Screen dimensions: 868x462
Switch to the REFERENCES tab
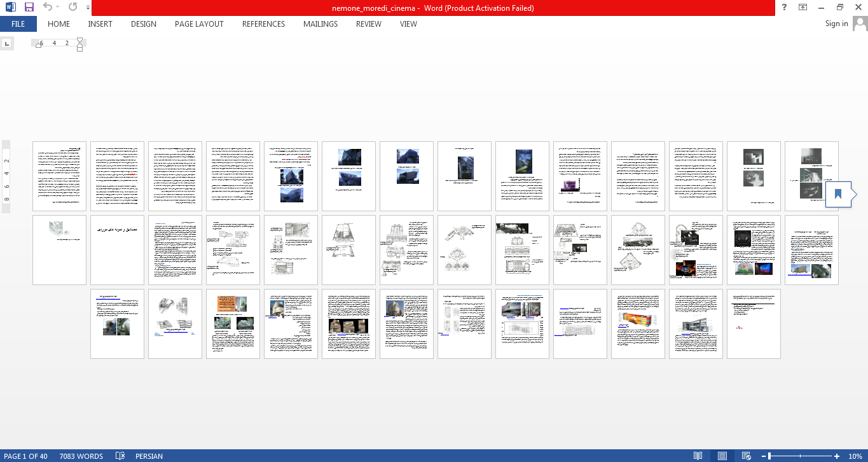click(263, 24)
